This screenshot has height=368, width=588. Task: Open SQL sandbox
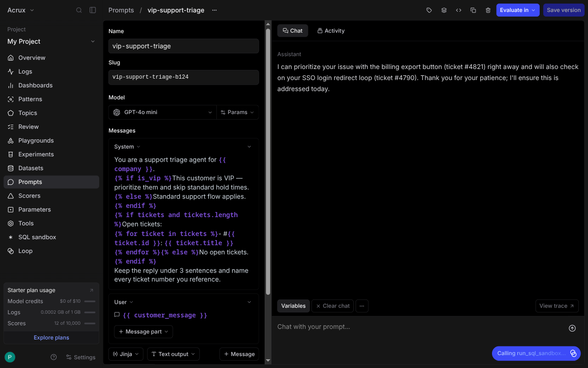(x=51, y=237)
